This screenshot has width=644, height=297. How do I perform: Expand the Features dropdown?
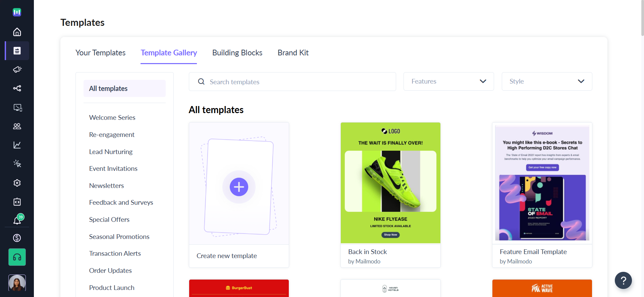point(448,81)
